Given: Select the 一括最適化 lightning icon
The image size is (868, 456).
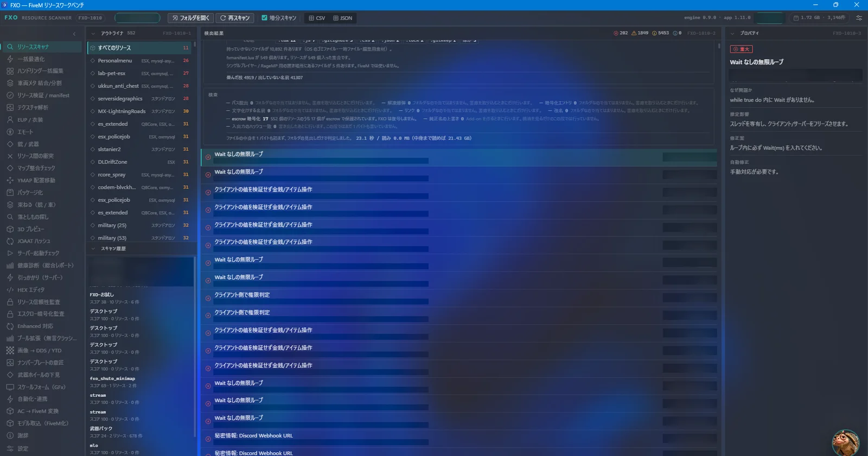Looking at the screenshot, I should pyautogui.click(x=10, y=59).
